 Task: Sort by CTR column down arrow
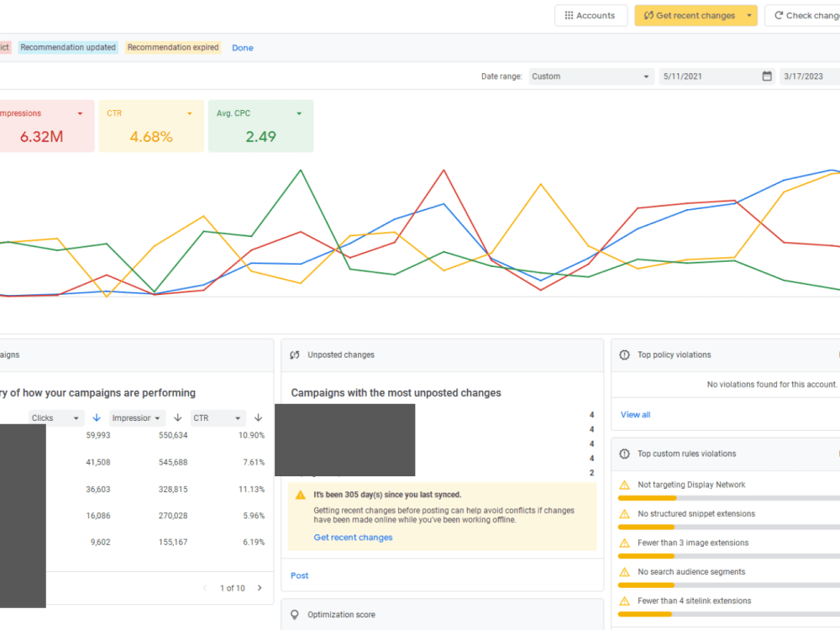click(x=258, y=417)
